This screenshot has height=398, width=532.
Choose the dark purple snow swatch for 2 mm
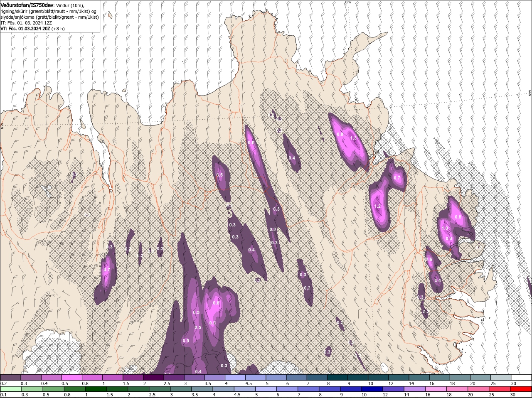tap(153, 377)
